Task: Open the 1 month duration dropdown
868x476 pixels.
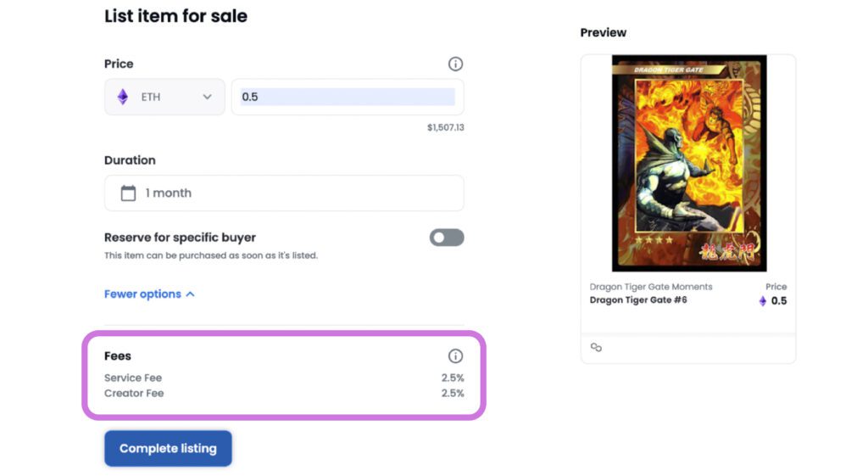Action: pos(284,193)
